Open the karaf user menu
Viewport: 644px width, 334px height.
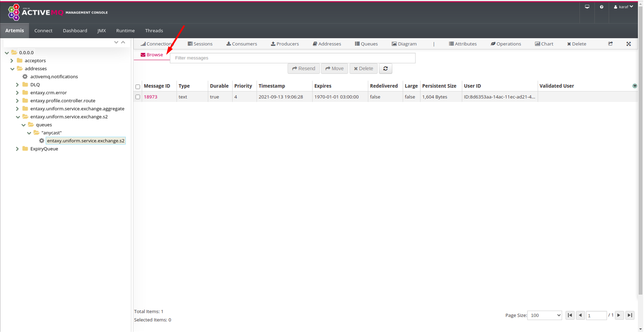[623, 7]
